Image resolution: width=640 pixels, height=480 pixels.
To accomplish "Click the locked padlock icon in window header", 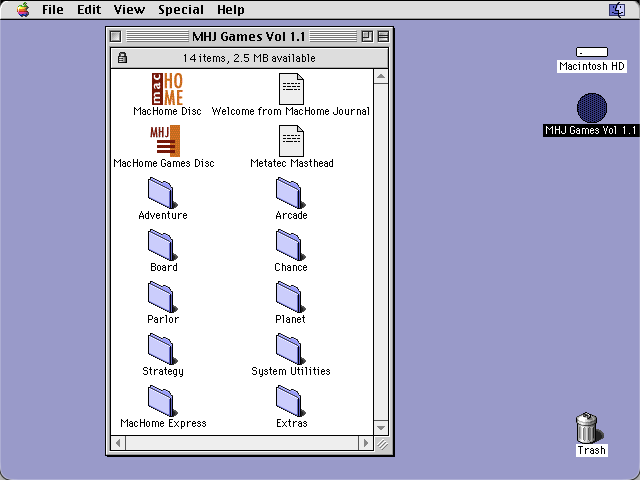I will 122,58.
